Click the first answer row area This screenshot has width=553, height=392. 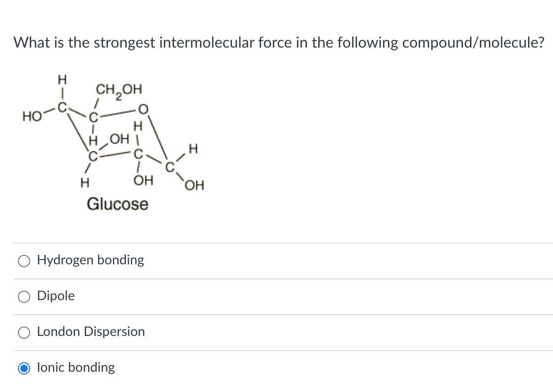(141, 260)
